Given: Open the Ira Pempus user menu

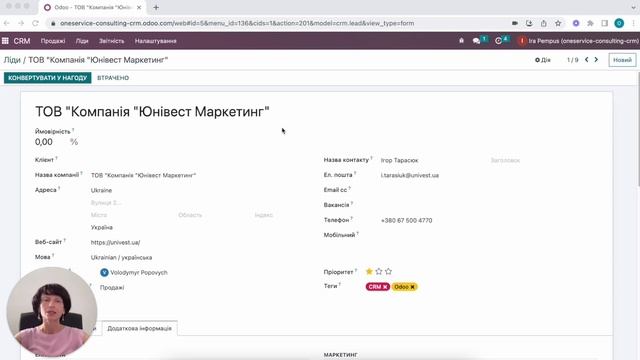Looking at the screenshot, I should coord(578,41).
